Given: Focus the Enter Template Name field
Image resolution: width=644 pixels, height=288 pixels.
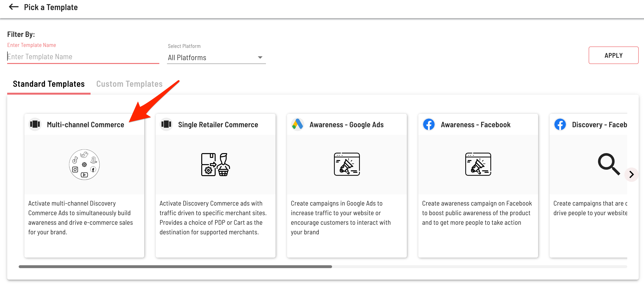Looking at the screenshot, I should click(x=82, y=57).
